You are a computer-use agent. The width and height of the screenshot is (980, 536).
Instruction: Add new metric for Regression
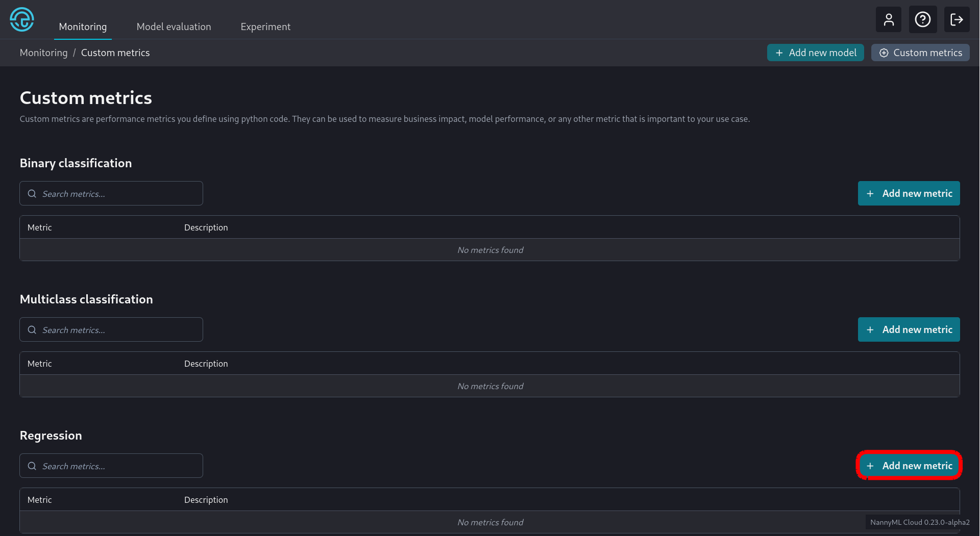909,466
